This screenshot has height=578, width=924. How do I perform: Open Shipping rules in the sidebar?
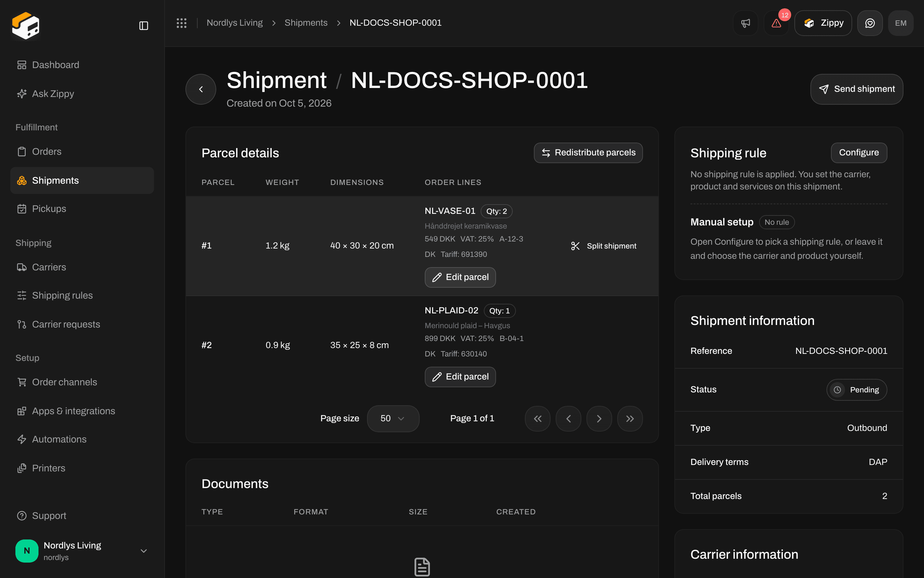[82, 295]
